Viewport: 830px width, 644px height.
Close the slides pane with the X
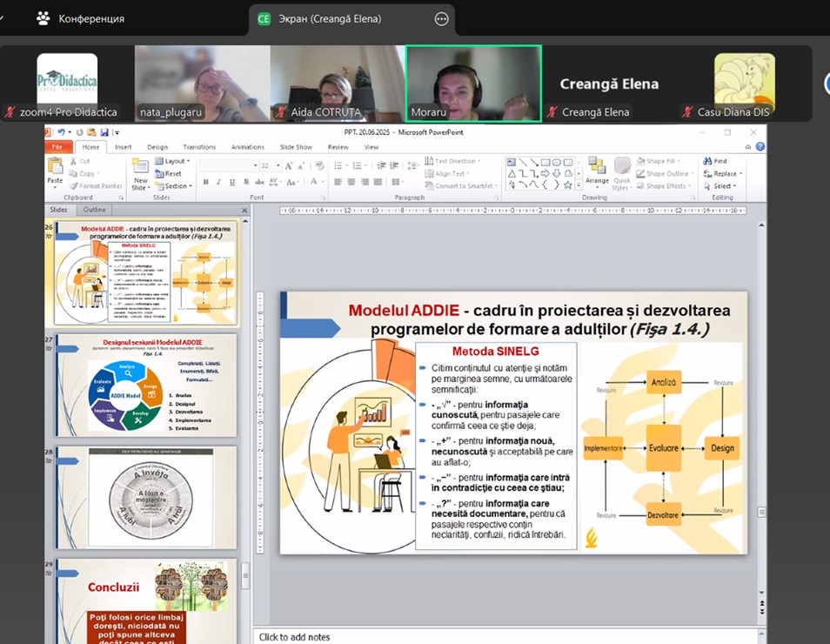coord(244,211)
